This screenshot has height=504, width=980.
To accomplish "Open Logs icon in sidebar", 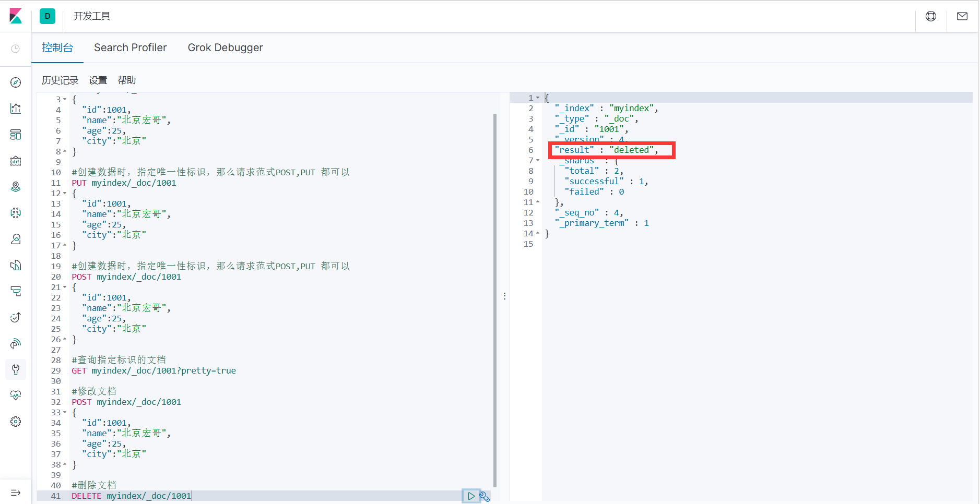I will click(x=16, y=265).
